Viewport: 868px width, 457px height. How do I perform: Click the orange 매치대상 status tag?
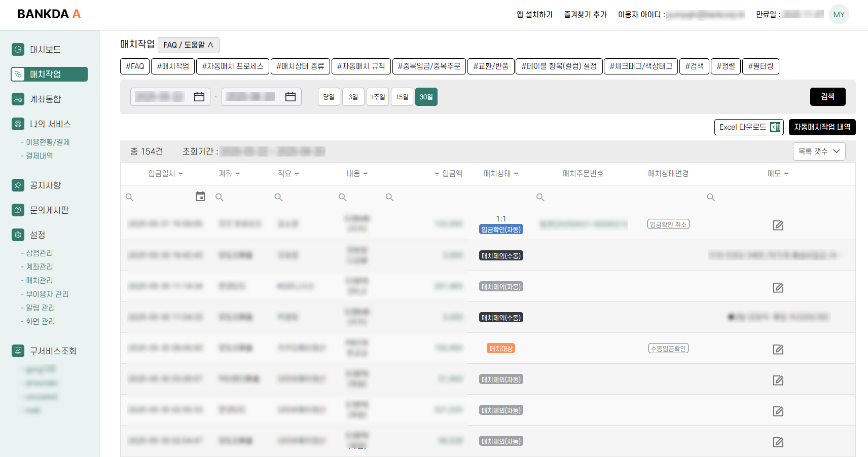click(x=501, y=349)
